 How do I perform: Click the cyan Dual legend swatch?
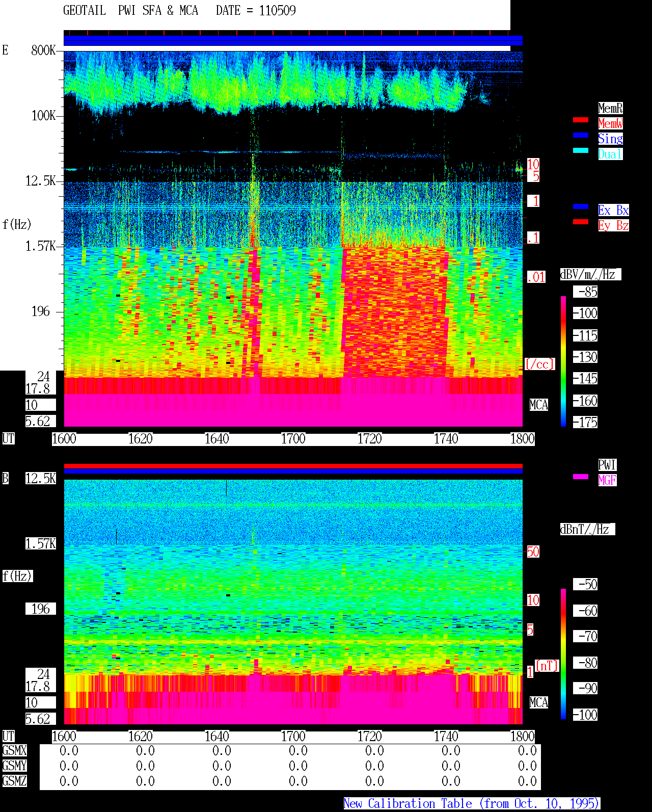(581, 151)
